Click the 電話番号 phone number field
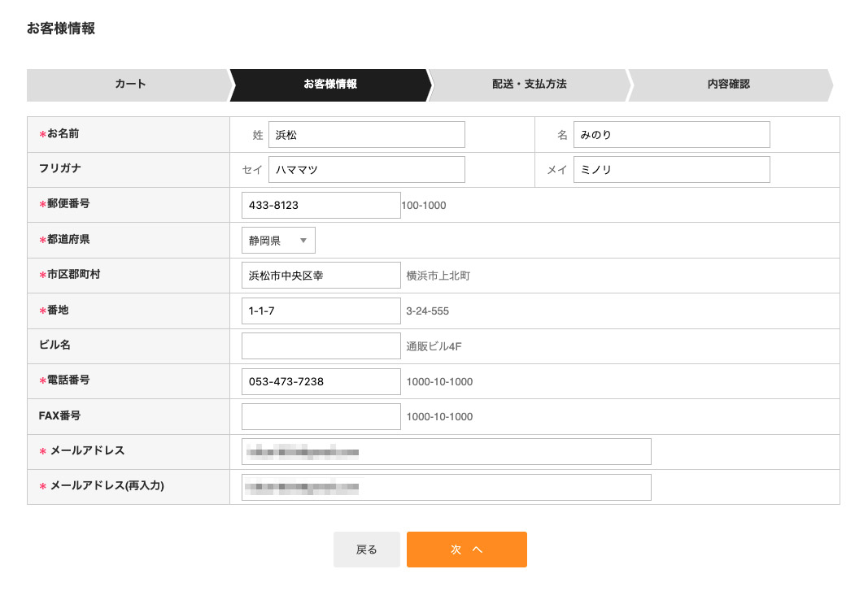Screen dimensions: 868x604 [x=321, y=381]
